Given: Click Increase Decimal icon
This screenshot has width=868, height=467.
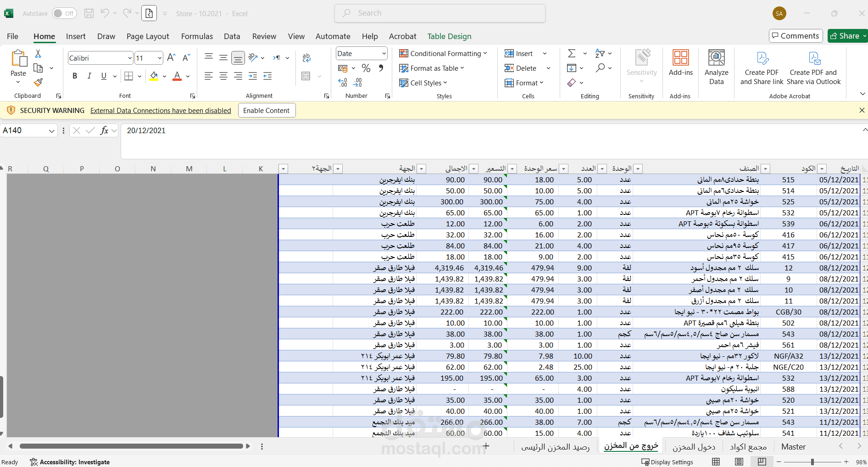Looking at the screenshot, I should pos(343,82).
